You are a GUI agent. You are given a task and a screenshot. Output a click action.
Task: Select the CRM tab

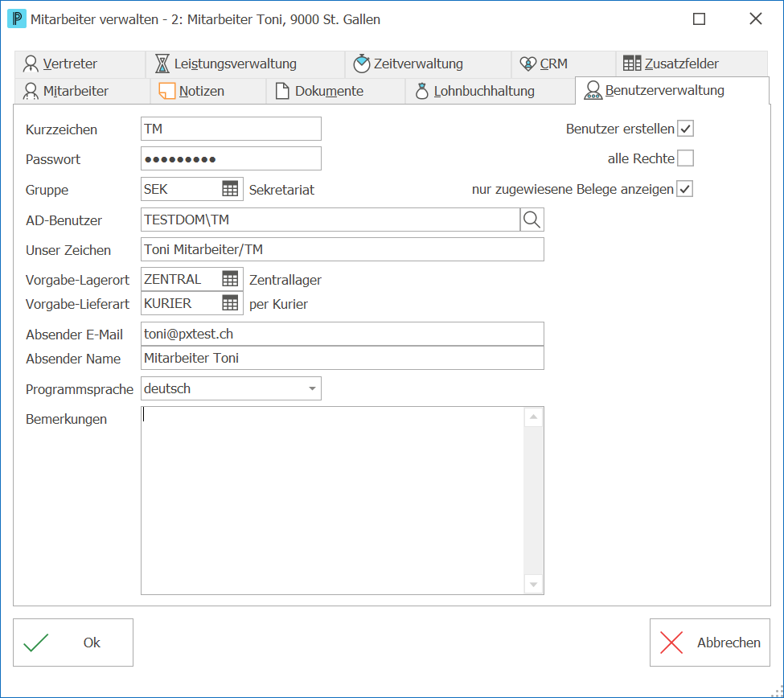(x=564, y=64)
